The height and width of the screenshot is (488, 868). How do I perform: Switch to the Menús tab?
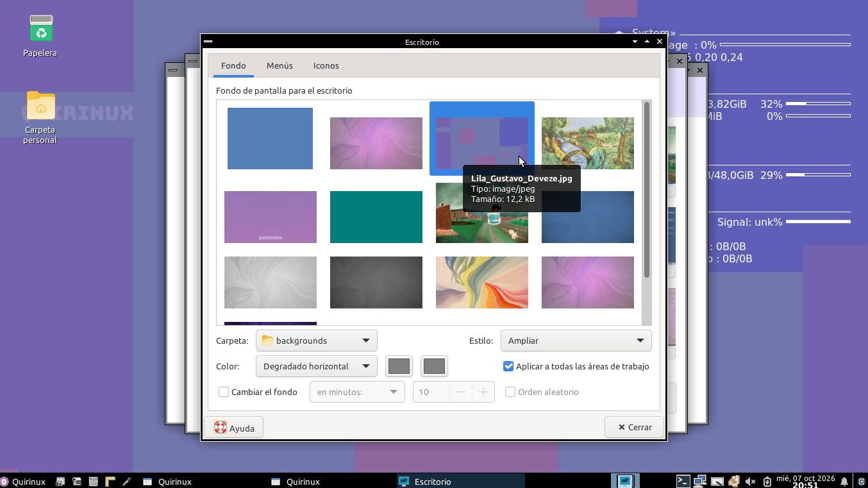[x=280, y=65]
